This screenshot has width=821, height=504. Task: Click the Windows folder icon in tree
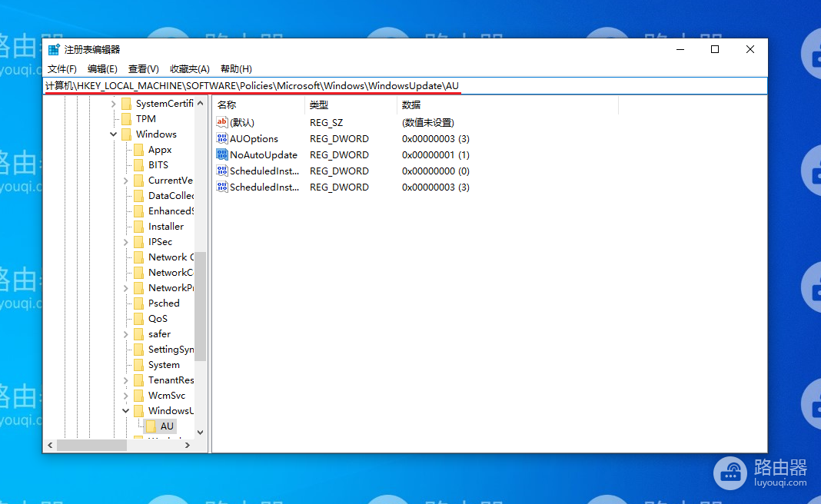point(126,134)
